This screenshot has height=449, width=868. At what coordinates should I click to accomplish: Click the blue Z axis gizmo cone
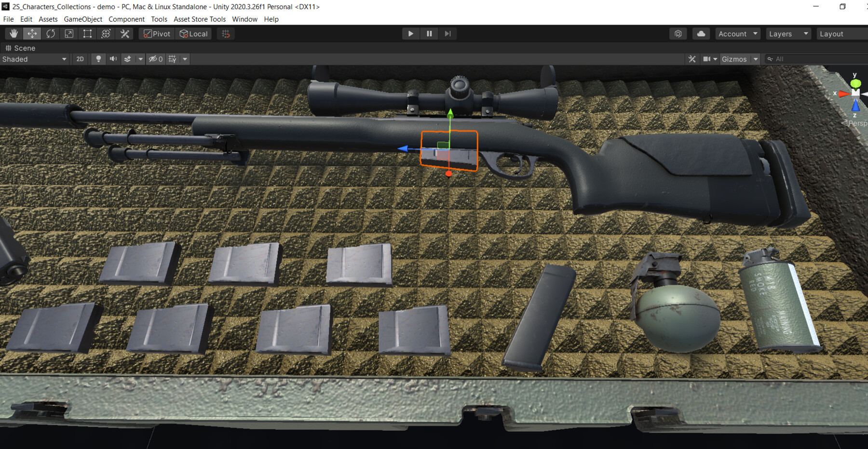coord(855,105)
